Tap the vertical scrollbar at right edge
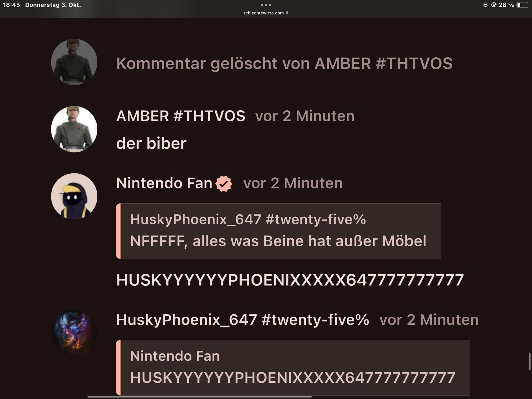Viewport: 532px width, 399px height. coord(530,361)
